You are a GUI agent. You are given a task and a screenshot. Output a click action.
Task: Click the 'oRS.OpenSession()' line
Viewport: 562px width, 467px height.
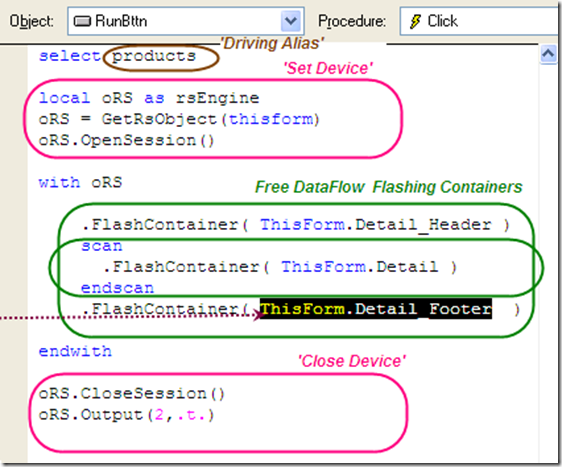pos(127,140)
